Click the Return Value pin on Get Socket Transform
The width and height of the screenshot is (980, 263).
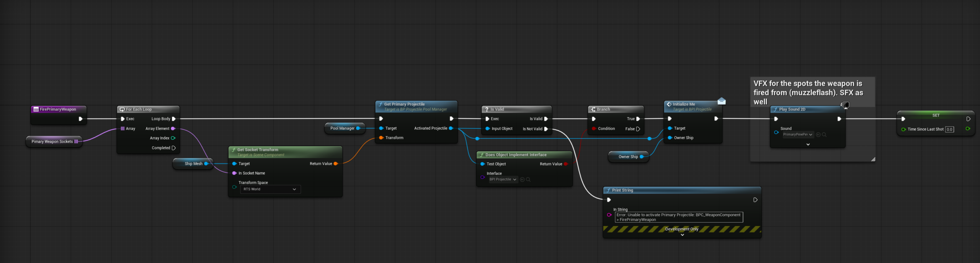click(x=336, y=164)
